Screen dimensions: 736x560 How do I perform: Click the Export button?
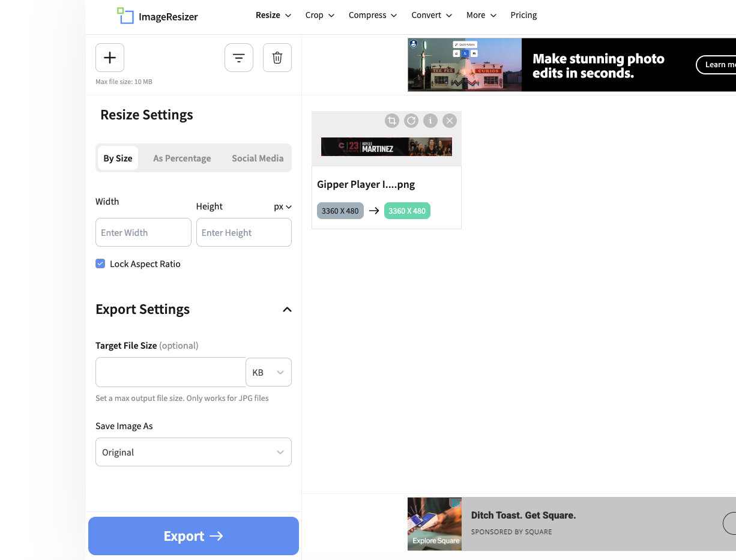pos(193,536)
